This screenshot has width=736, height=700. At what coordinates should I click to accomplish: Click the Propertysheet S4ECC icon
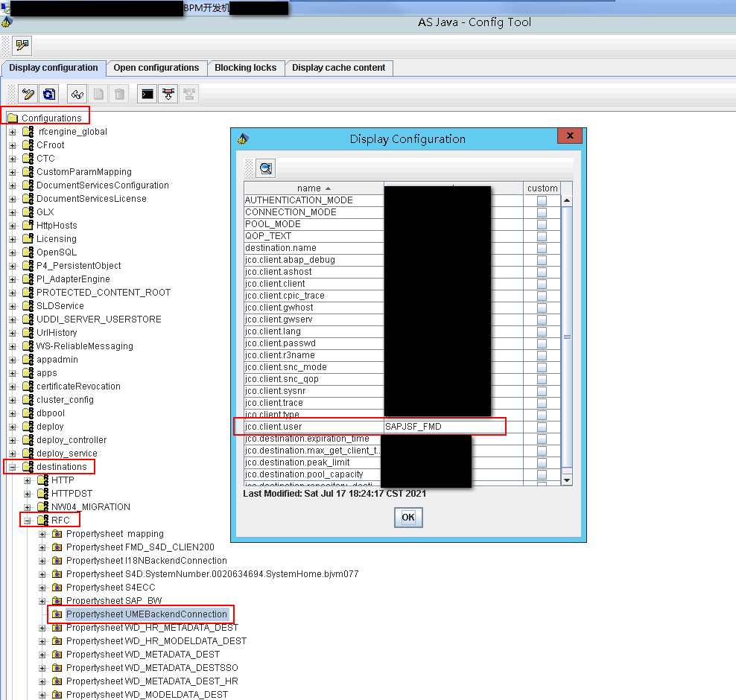(57, 588)
